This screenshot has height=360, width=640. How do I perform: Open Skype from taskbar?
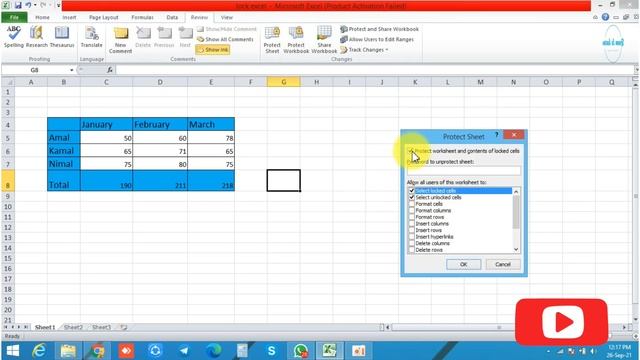point(271,351)
